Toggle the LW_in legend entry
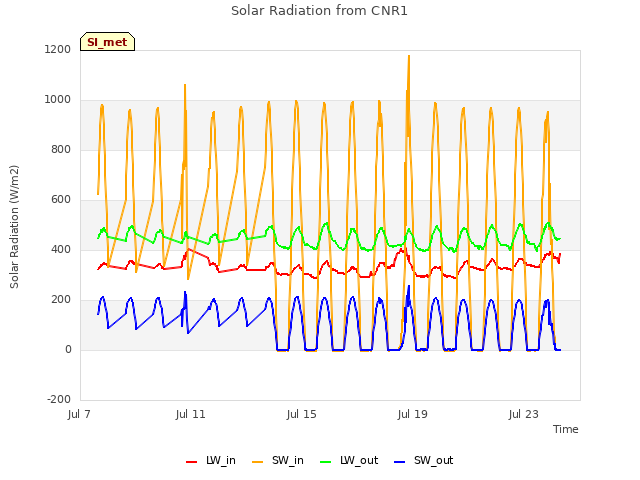 211,460
